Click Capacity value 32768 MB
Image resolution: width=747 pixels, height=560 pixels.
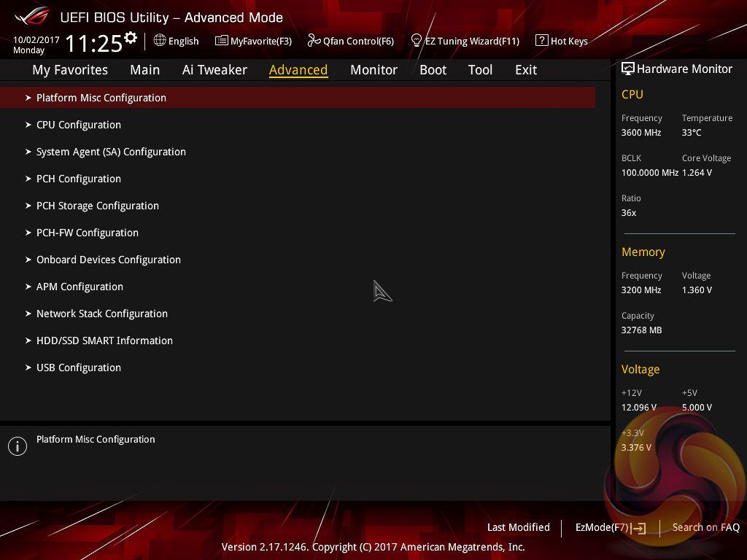(x=641, y=330)
